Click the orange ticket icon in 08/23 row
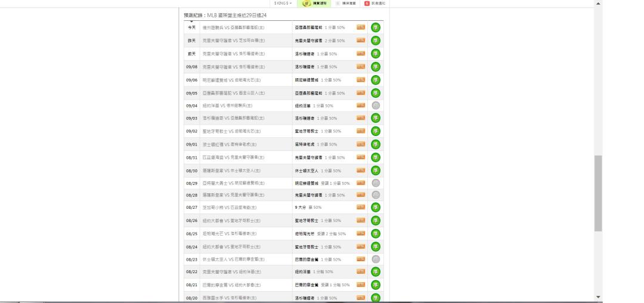The width and height of the screenshot is (644, 303). (x=361, y=259)
